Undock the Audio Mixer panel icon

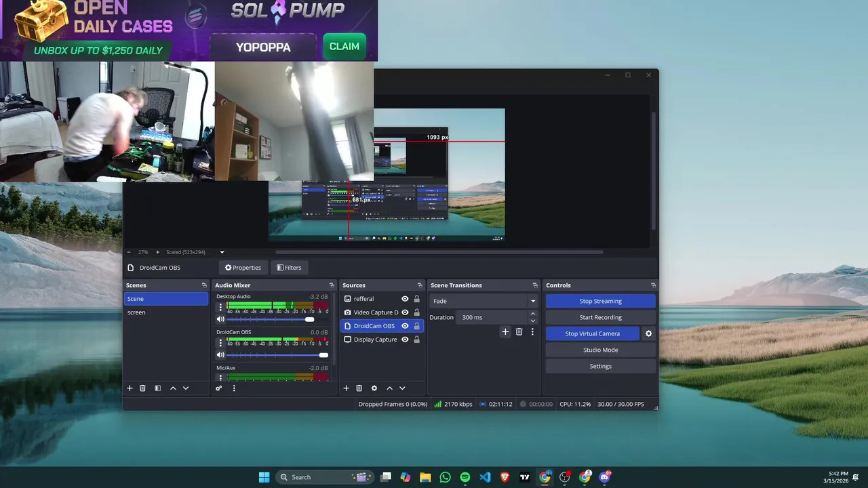pos(332,285)
